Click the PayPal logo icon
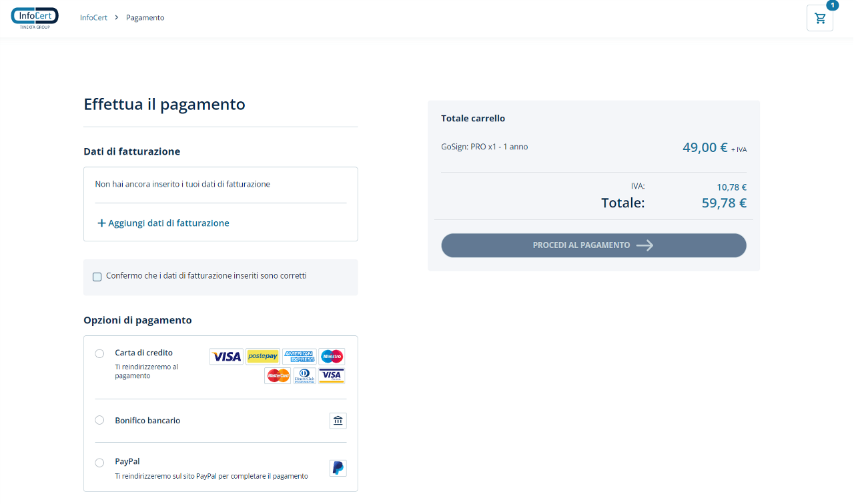Viewport: 854px width, 504px height. click(338, 468)
